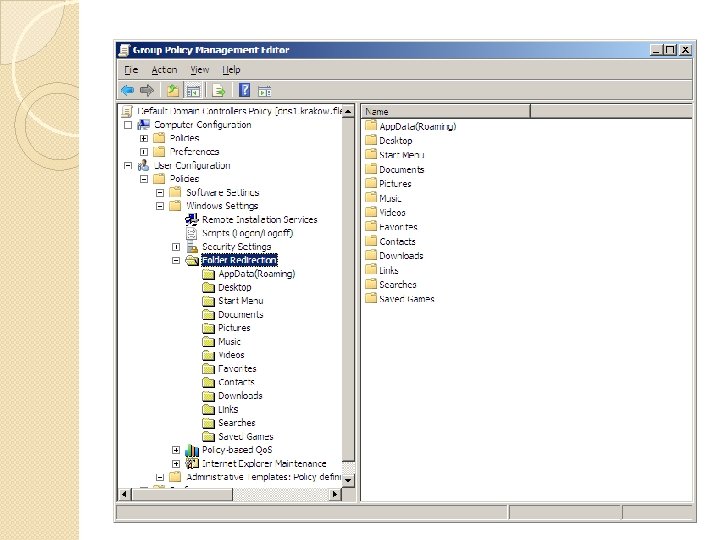This screenshot has width=720, height=540.
Task: Open the Help menu
Action: click(231, 70)
